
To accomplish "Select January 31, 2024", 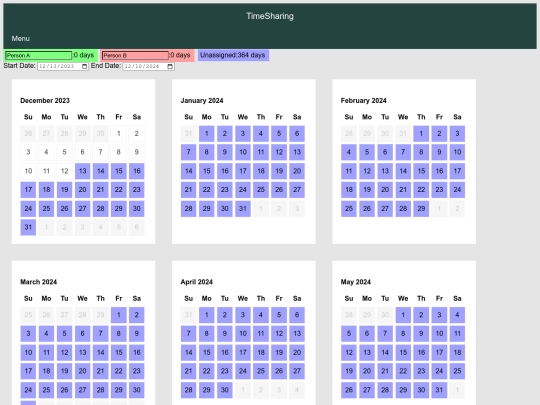I will (243, 209).
